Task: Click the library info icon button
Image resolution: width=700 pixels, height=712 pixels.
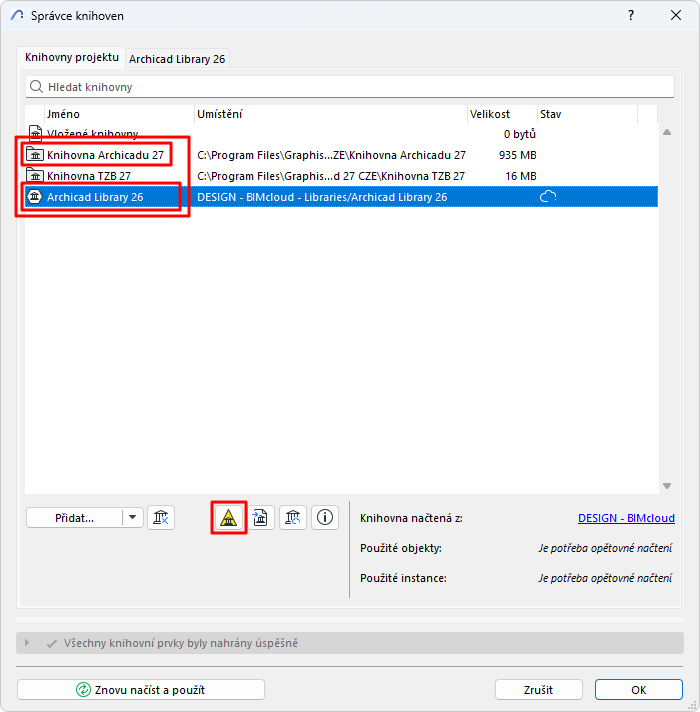Action: pos(325,517)
